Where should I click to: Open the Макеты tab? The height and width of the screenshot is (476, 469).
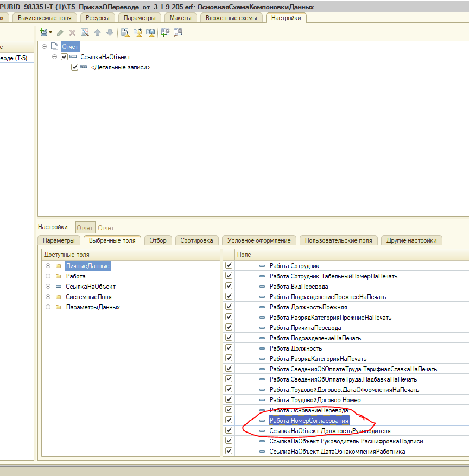(181, 18)
